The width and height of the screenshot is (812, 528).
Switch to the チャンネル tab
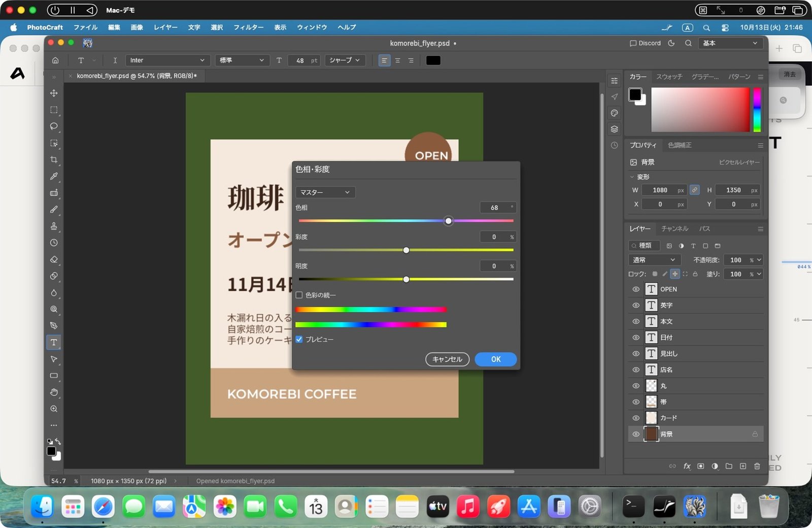pyautogui.click(x=674, y=229)
